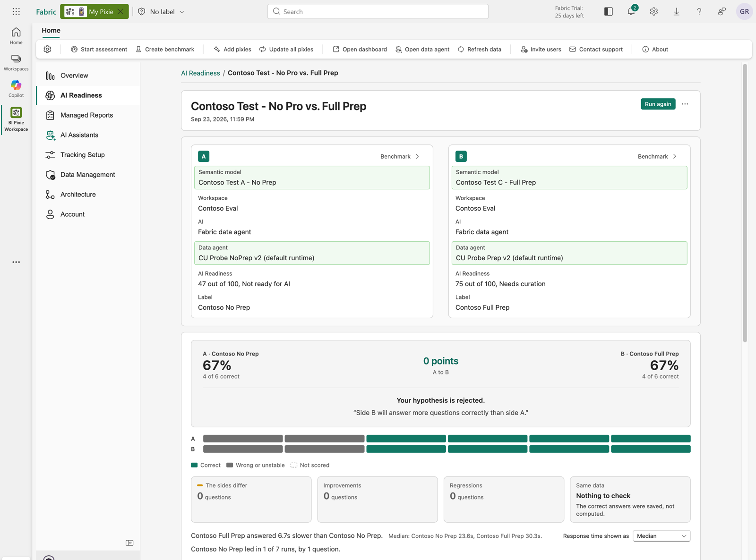Click Open dashboard in the toolbar
Viewport: 756px width, 560px height.
point(360,49)
